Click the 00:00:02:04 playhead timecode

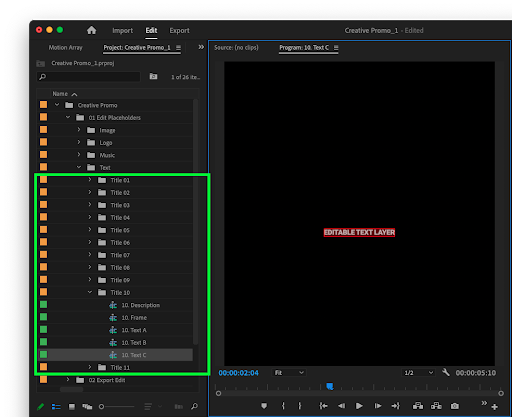click(238, 373)
